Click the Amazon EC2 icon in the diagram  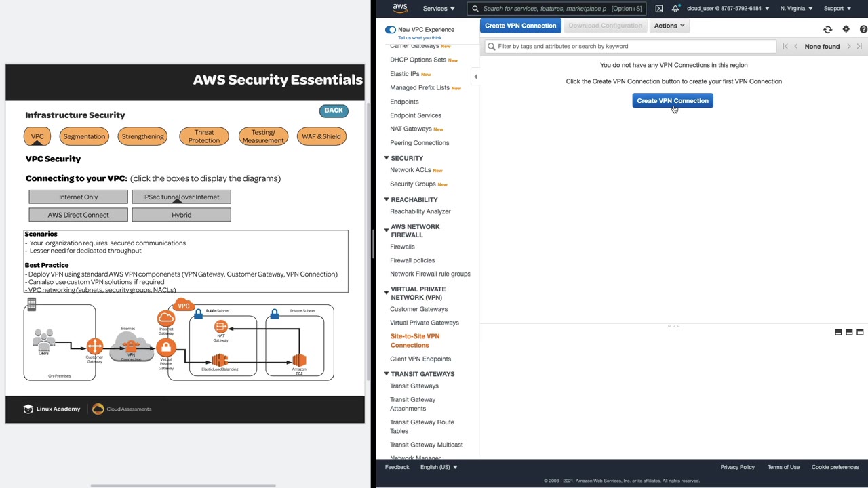(x=299, y=359)
